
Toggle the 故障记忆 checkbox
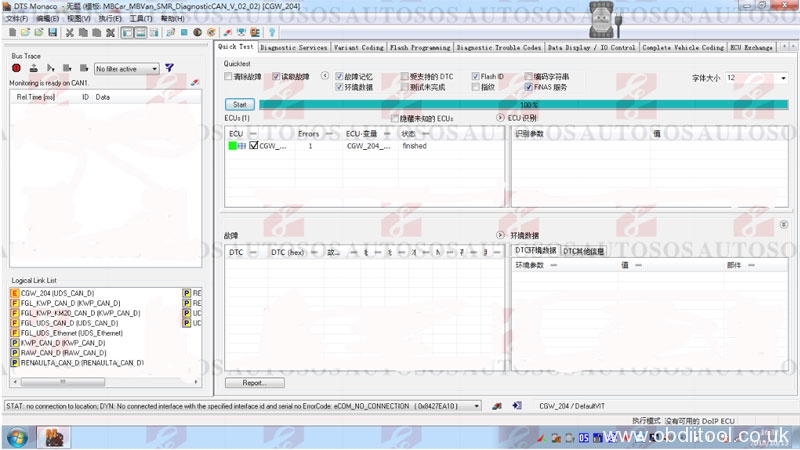point(339,77)
